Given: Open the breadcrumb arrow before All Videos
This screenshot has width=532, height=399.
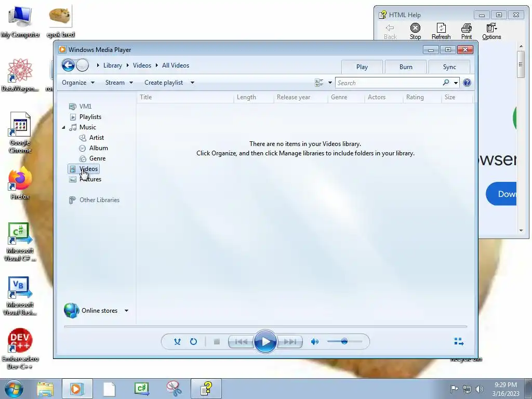Looking at the screenshot, I should (x=157, y=65).
